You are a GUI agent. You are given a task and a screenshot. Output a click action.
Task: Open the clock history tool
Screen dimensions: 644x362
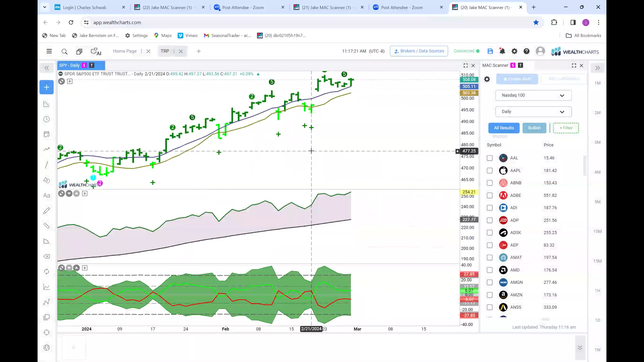[x=47, y=119]
